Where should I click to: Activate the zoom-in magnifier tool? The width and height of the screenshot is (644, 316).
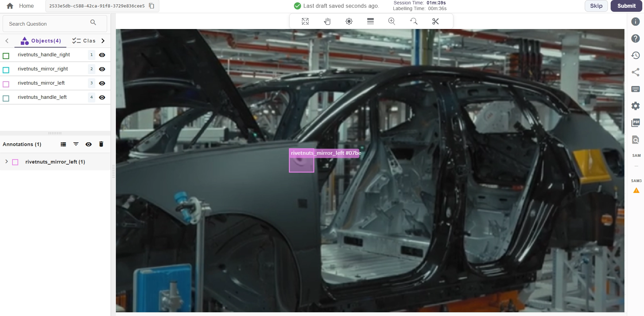click(392, 21)
